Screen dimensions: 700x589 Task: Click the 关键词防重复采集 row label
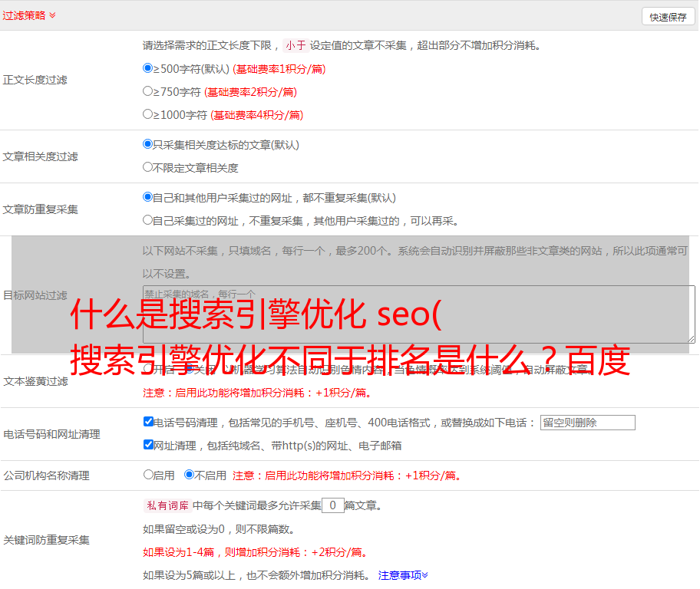point(46,540)
